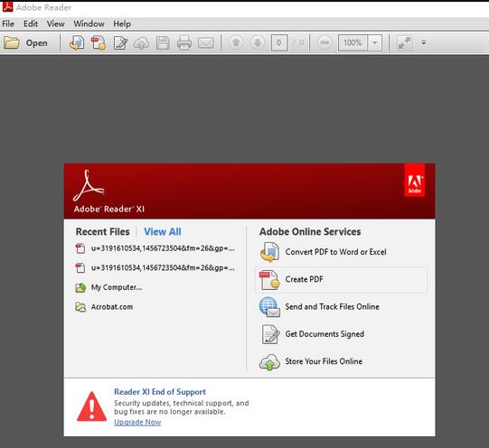Click the My Computer... entry
This screenshot has width=489, height=448.
(117, 287)
